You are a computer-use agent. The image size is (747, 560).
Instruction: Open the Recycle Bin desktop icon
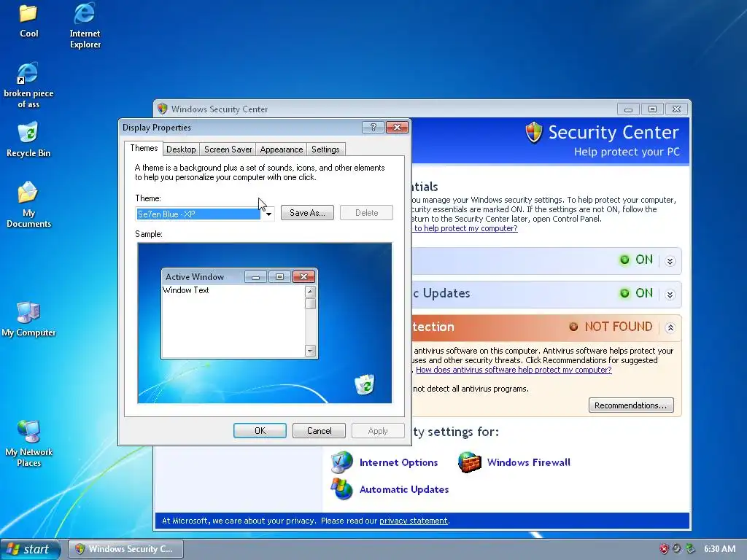tap(28, 139)
